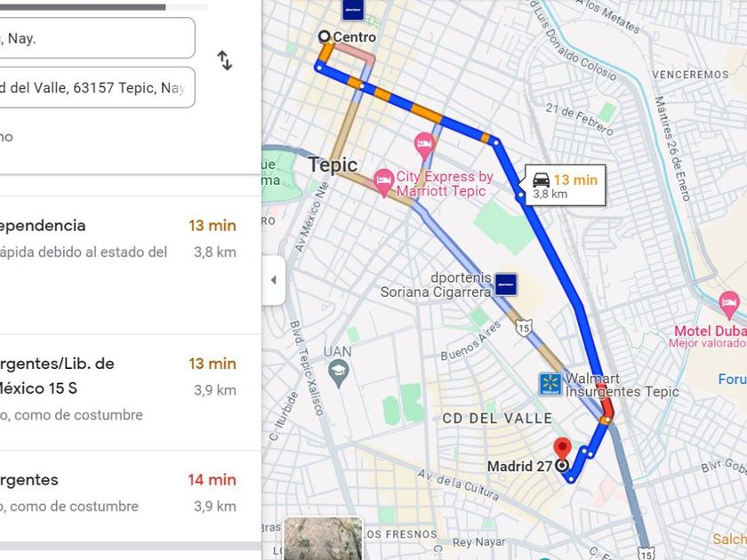Click the dportenis Soriana Cigarrera store icon
This screenshot has height=560, width=747.
point(505,284)
